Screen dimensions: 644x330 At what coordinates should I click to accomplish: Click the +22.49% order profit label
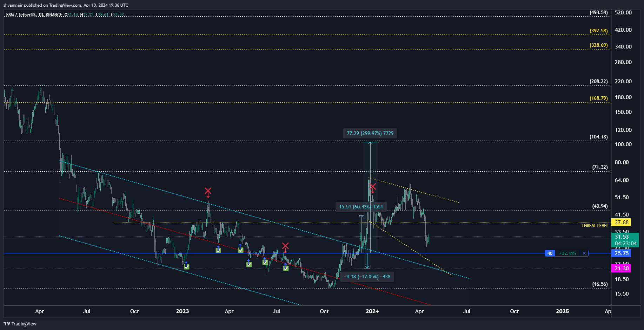point(567,253)
